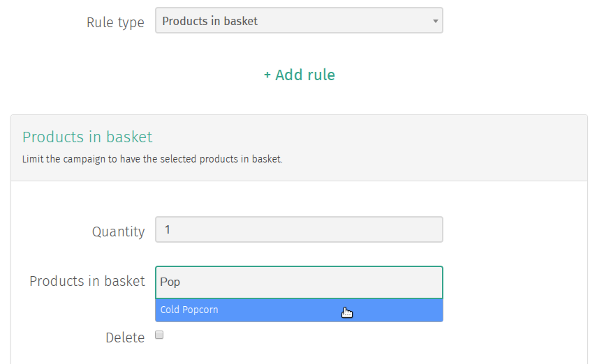Click the hand cursor on the highlighted suggestion
597x364 pixels.
point(347,312)
